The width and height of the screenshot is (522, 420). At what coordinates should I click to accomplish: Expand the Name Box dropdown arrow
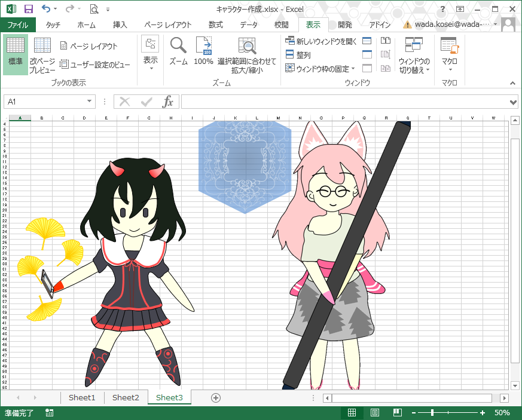90,102
